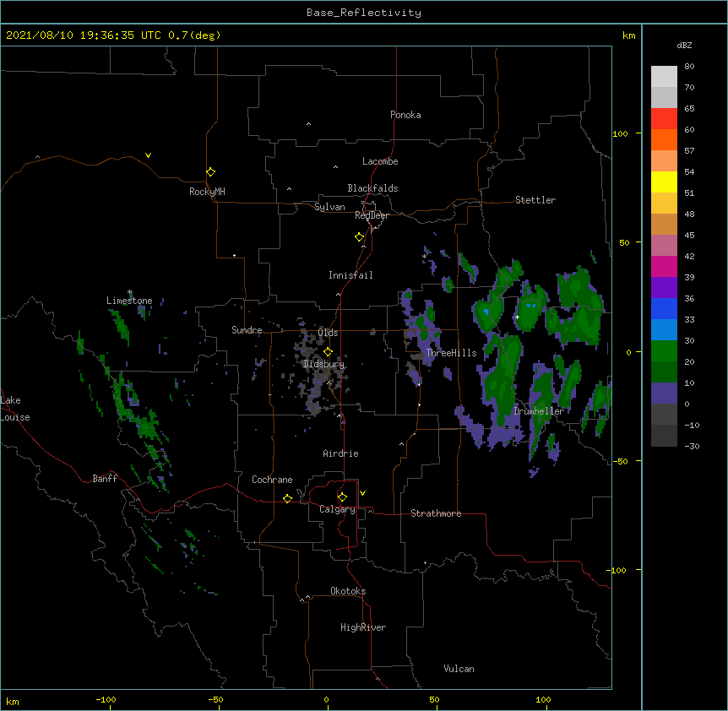Click the 65 value in the dBZ legend

pyautogui.click(x=689, y=109)
